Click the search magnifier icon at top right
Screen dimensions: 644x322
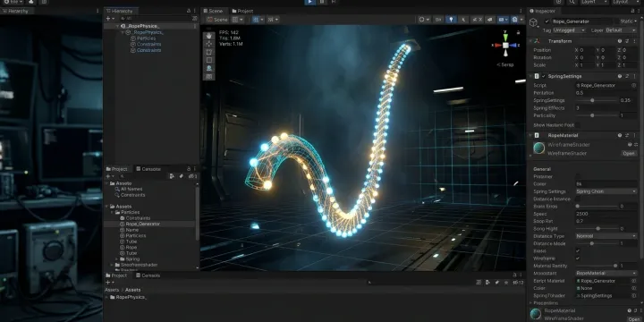572,2
